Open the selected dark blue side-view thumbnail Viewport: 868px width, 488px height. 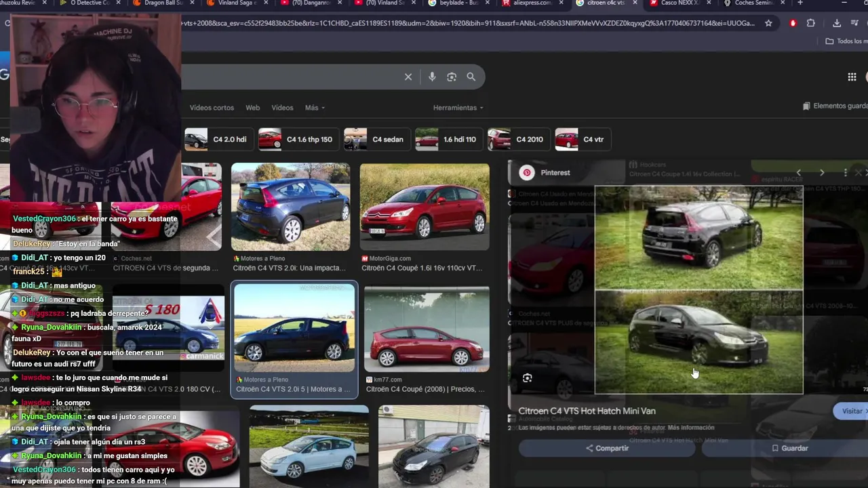294,328
